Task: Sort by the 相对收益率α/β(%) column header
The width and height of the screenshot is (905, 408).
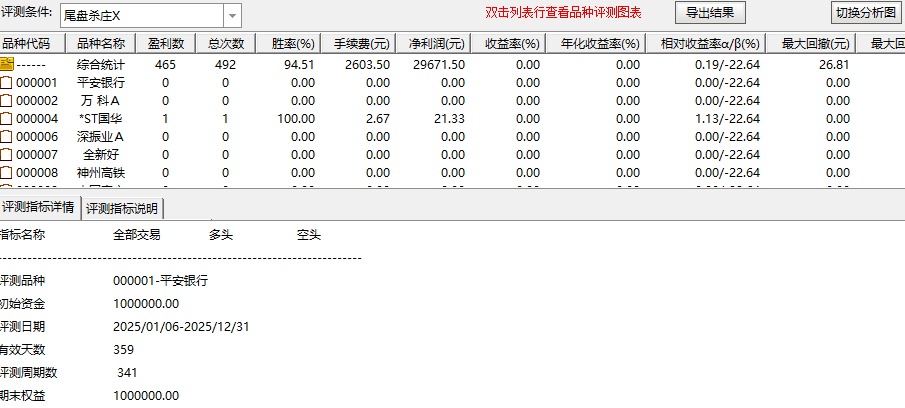Action: point(705,43)
